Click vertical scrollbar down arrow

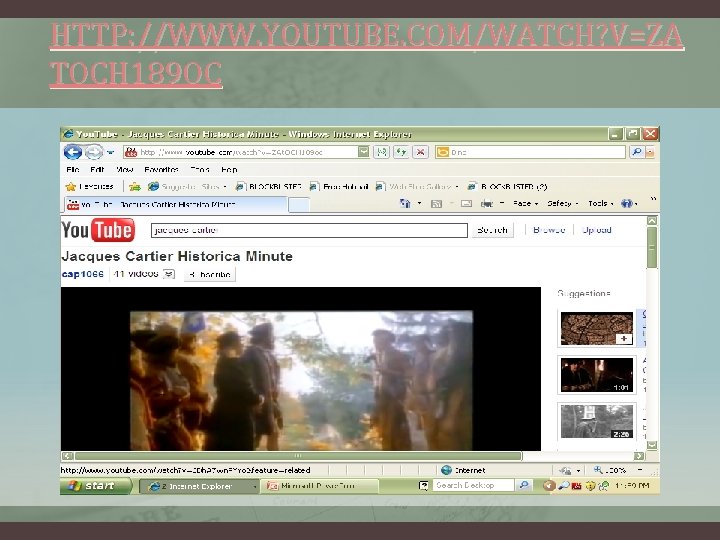[652, 445]
